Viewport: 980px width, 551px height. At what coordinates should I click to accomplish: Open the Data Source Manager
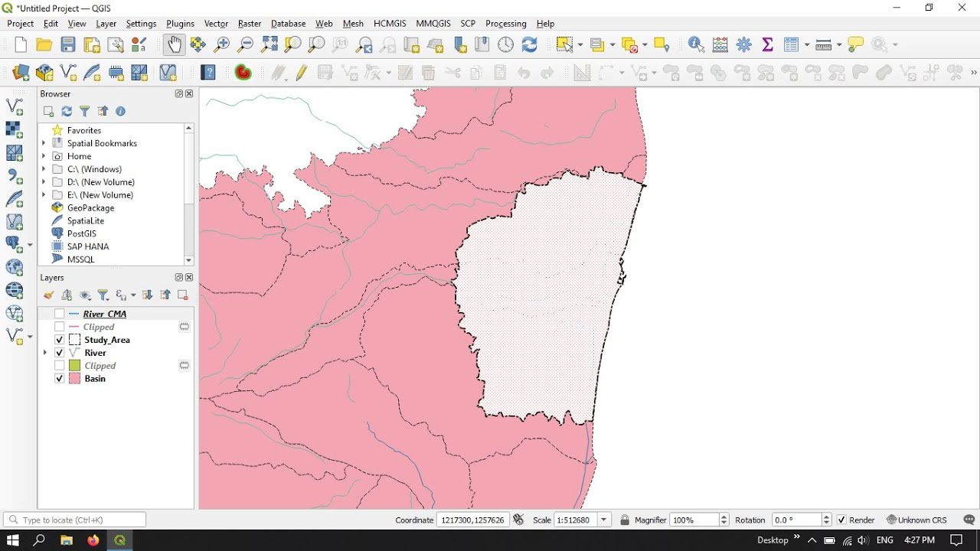[x=21, y=73]
